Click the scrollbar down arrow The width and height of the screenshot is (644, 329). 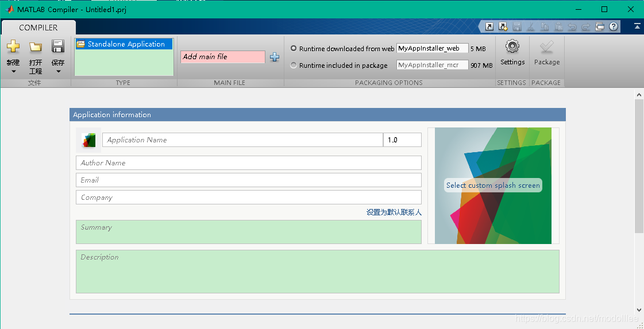(x=639, y=309)
